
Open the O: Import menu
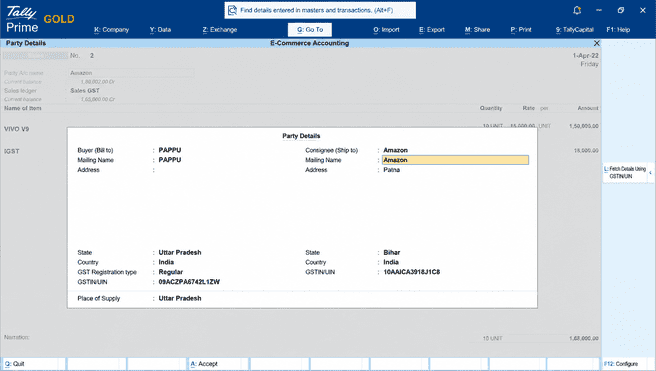click(x=386, y=30)
